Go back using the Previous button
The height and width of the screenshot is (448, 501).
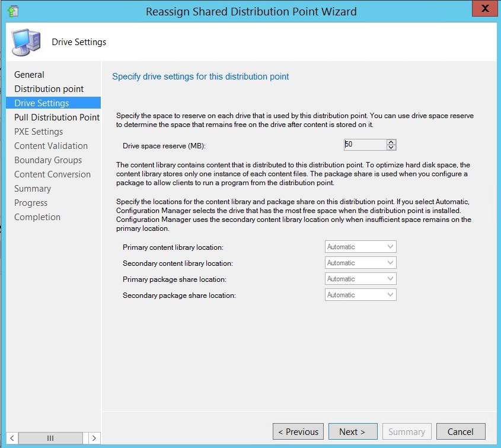pyautogui.click(x=298, y=431)
